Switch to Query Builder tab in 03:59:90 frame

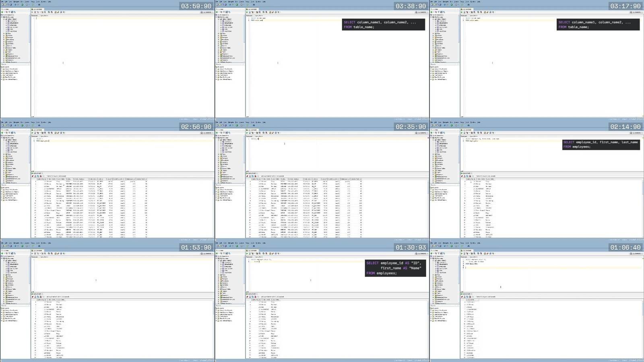(44, 16)
